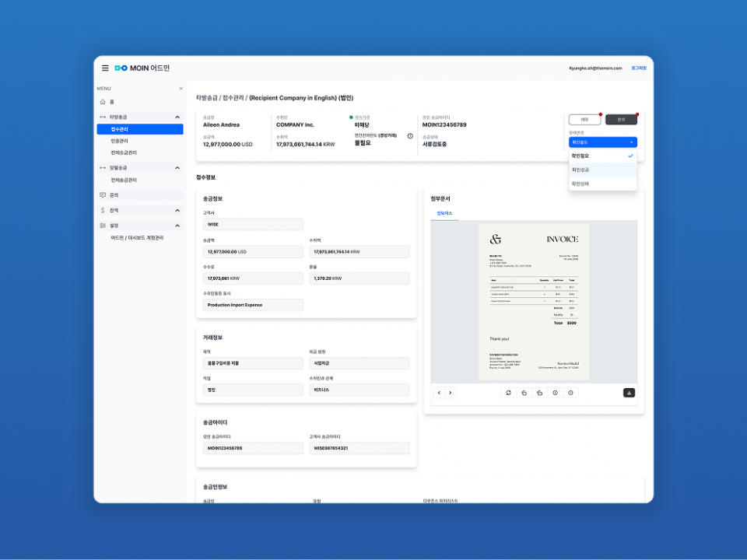The image size is (747, 560).
Task: Open the 확인필요 status dropdown
Action: click(x=602, y=142)
